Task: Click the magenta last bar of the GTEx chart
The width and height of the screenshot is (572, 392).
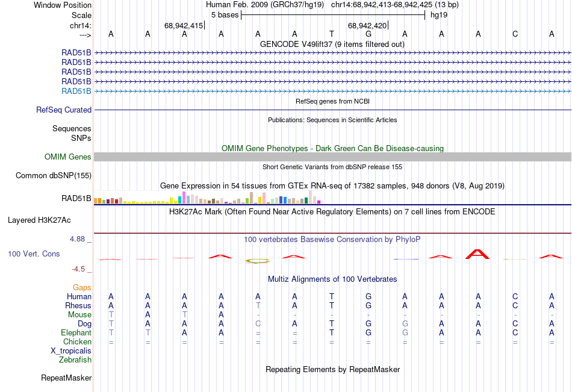Action: coord(319,202)
